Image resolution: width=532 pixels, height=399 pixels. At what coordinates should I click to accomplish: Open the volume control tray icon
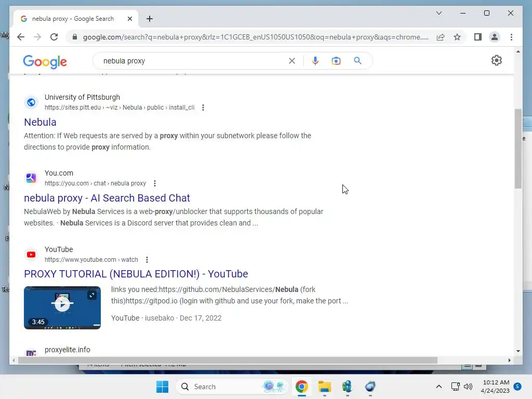click(468, 387)
